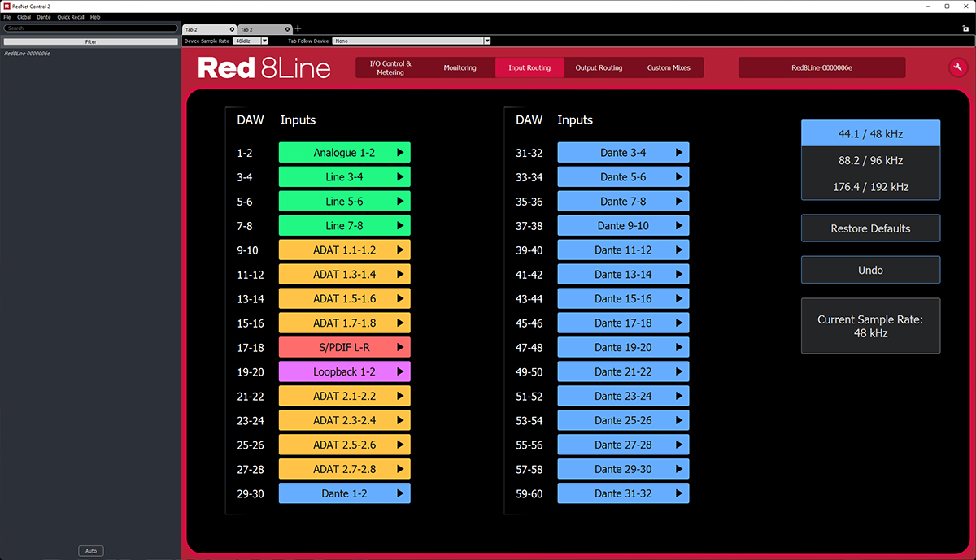Viewport: 976px width, 560px height.
Task: Open Dante 15-16 input selector
Action: 623,299
